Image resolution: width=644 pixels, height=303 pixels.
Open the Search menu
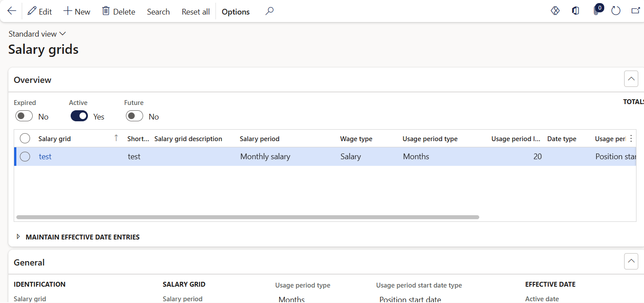coord(158,11)
